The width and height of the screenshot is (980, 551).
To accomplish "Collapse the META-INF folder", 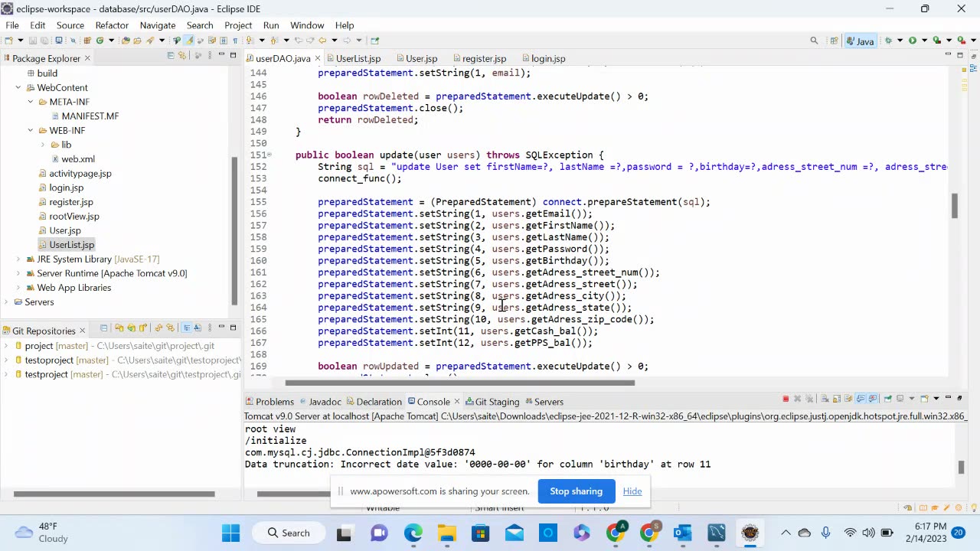I will tap(31, 102).
